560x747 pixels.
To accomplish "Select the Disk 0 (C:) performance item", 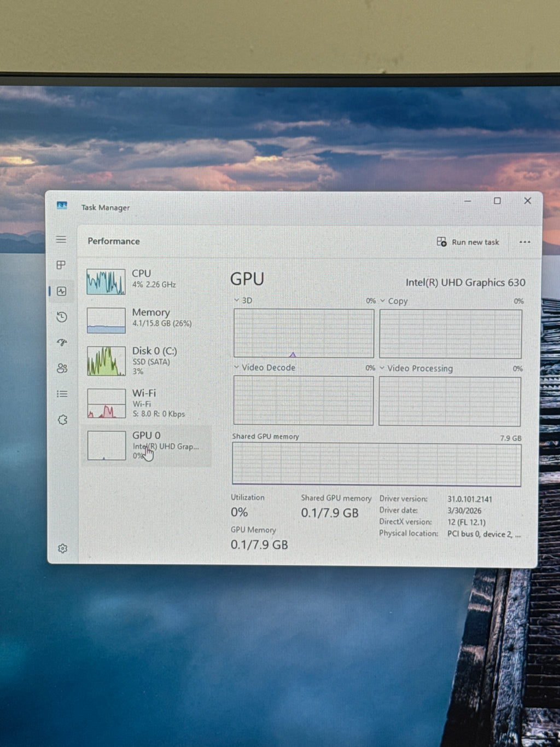I will point(145,360).
